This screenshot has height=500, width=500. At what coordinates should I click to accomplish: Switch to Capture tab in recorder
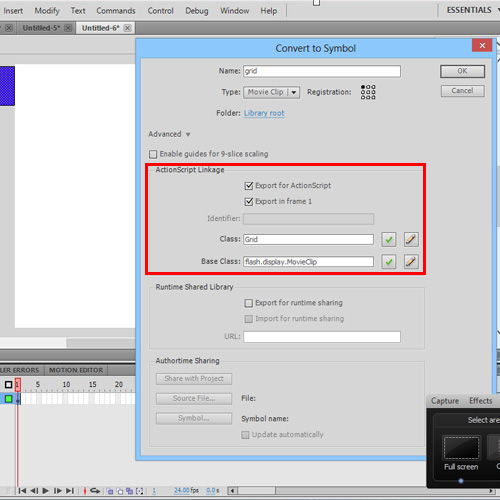click(445, 401)
